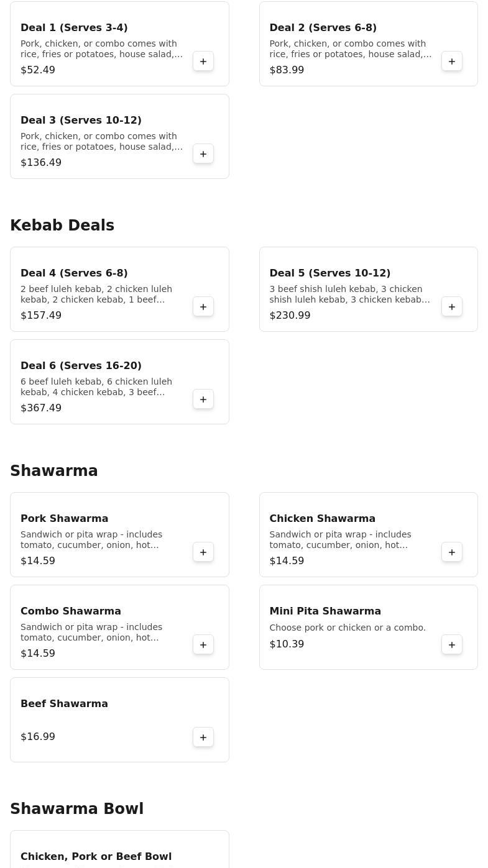This screenshot has height=868, width=488.
Task: Add Deal 2 (Serves 6-8) to cart
Action: tap(452, 62)
